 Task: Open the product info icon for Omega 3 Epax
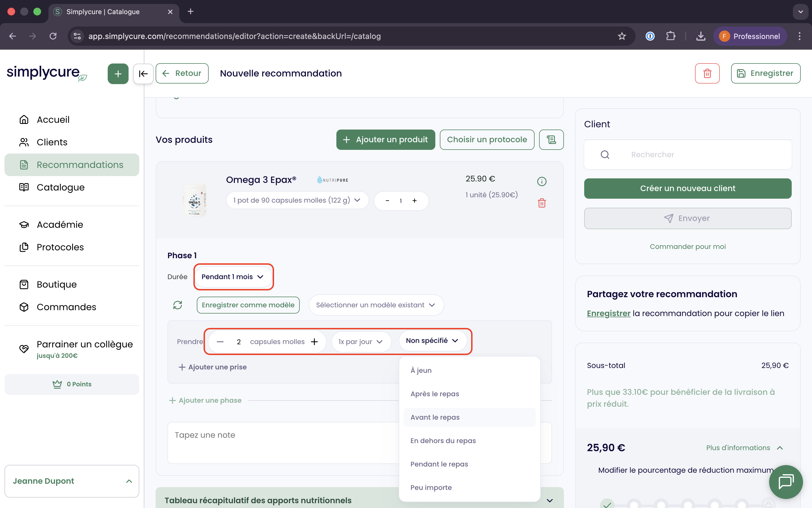point(542,181)
